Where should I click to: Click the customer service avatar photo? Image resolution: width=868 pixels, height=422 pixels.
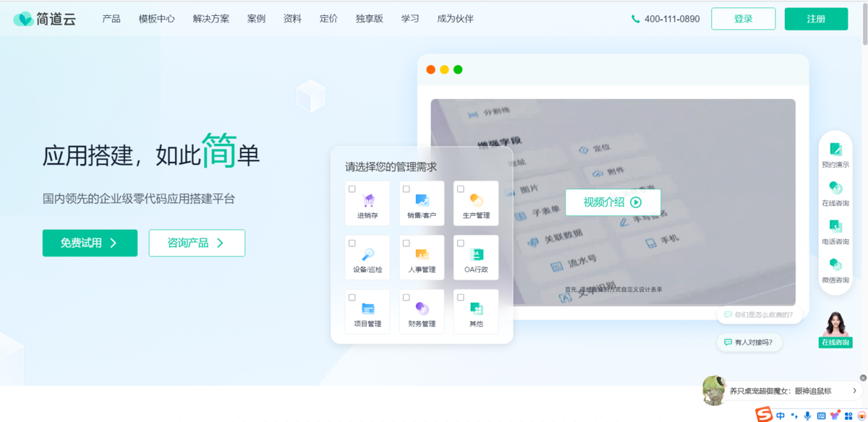pyautogui.click(x=835, y=324)
